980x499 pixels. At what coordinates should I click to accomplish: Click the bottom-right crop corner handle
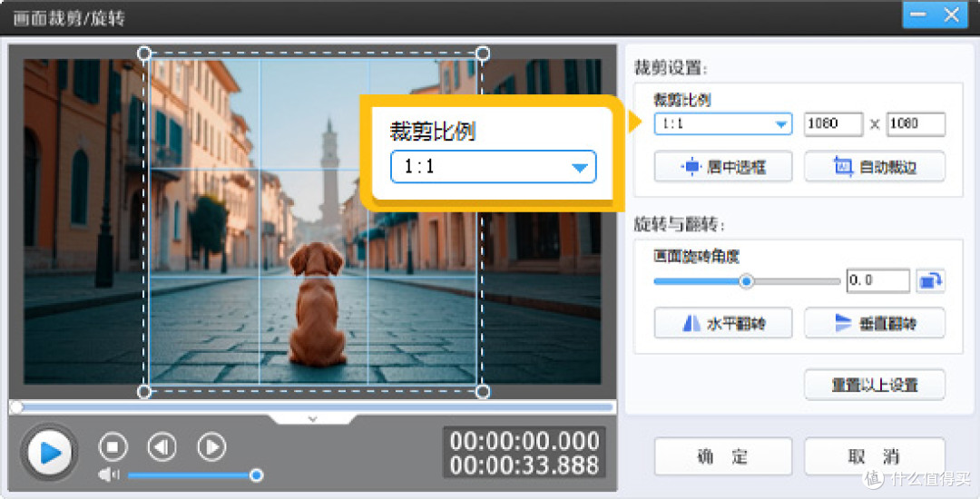[x=483, y=392]
